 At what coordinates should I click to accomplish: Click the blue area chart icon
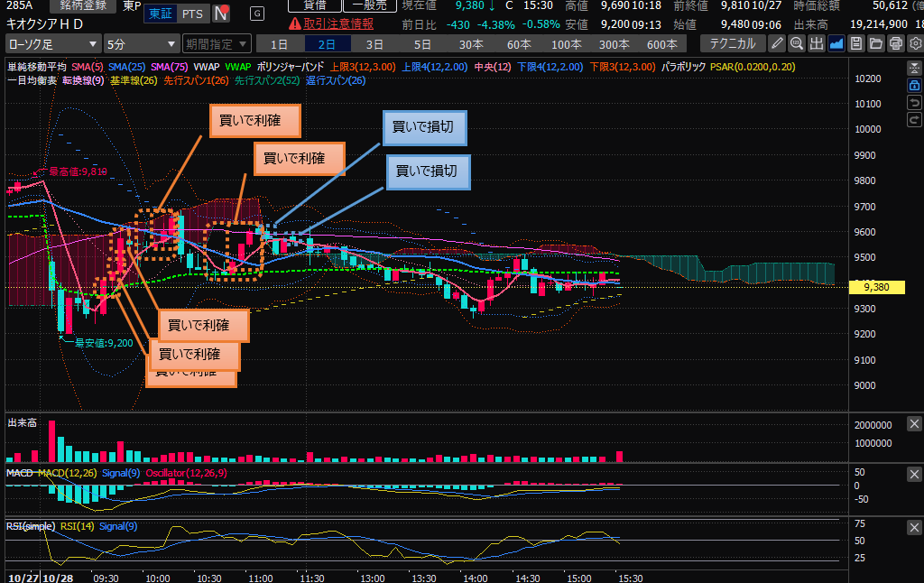[x=836, y=43]
